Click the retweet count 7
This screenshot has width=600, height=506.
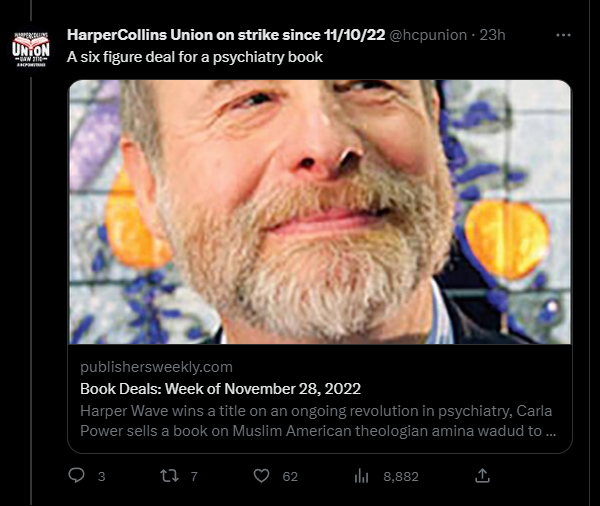(194, 477)
